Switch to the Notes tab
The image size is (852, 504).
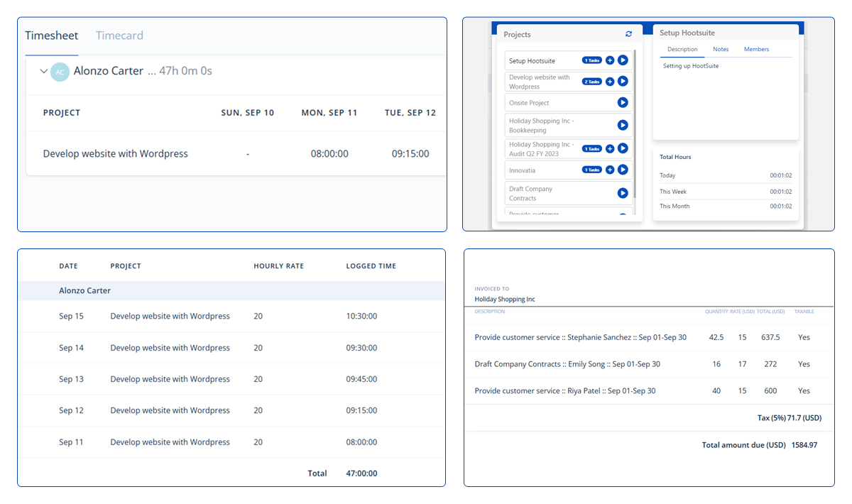pos(721,49)
